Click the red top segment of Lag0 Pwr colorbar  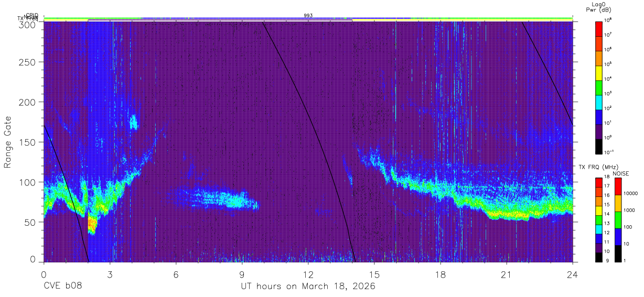599,28
